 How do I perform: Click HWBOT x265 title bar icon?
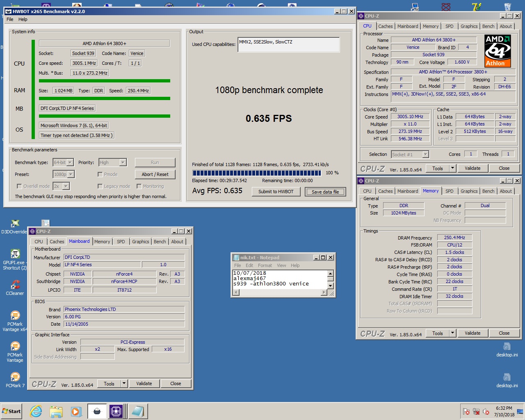point(8,11)
